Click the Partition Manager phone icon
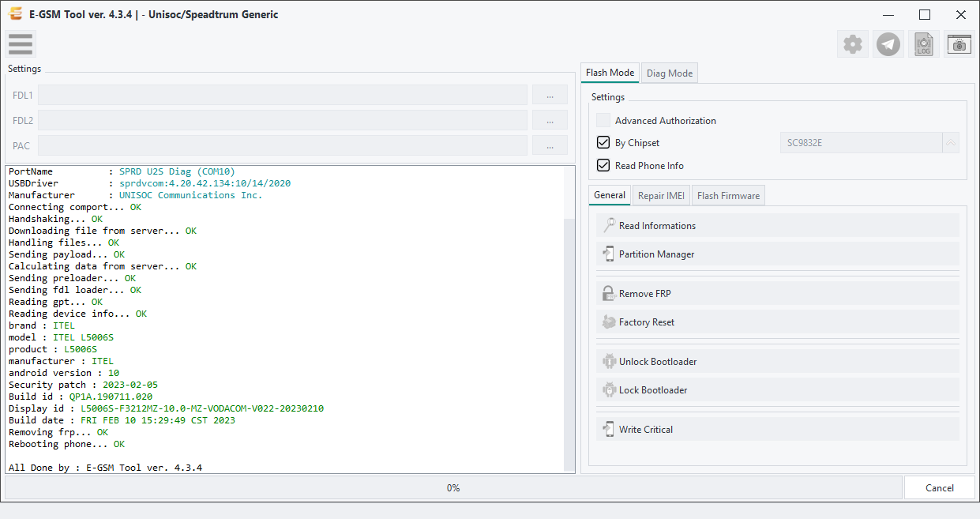This screenshot has width=980, height=519. point(609,254)
